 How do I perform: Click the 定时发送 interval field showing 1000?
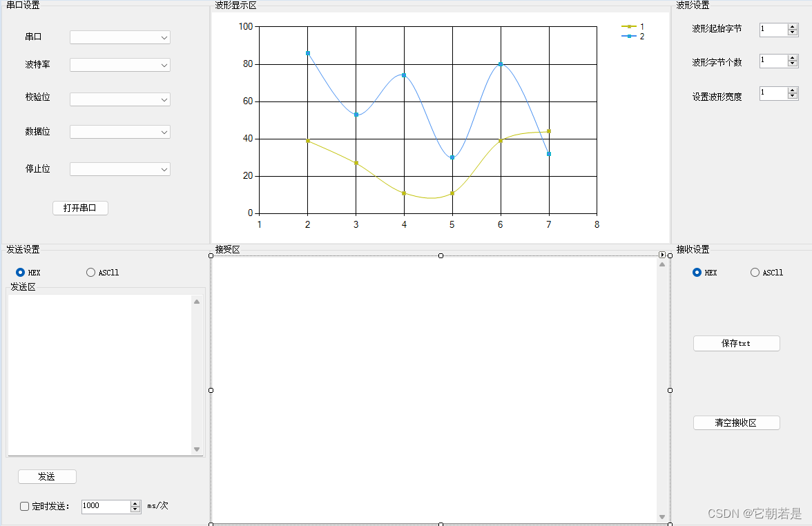pyautogui.click(x=106, y=507)
